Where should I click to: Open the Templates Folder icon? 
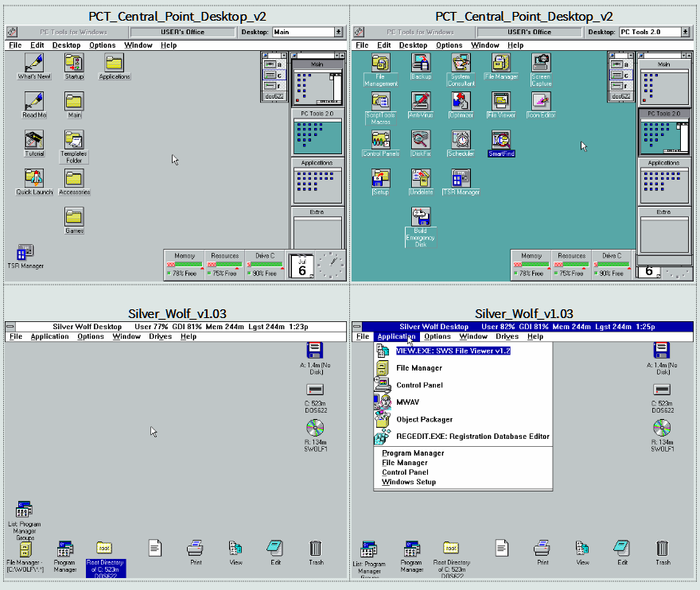(74, 147)
